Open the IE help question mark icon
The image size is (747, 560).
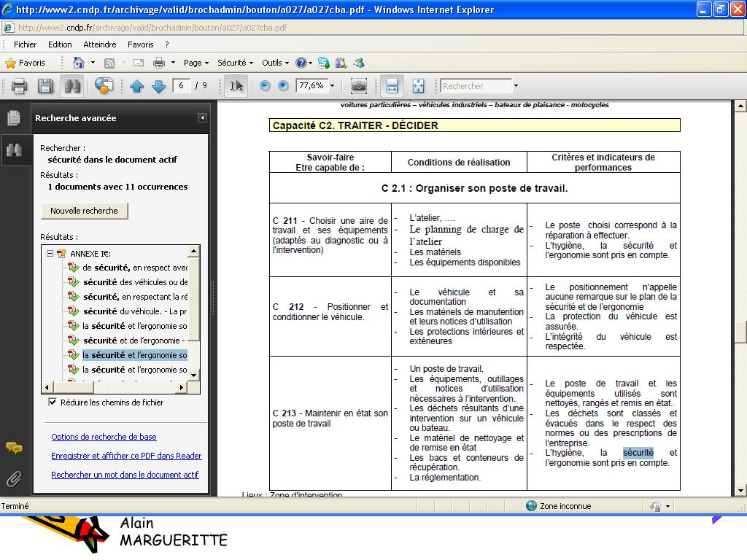(x=301, y=63)
